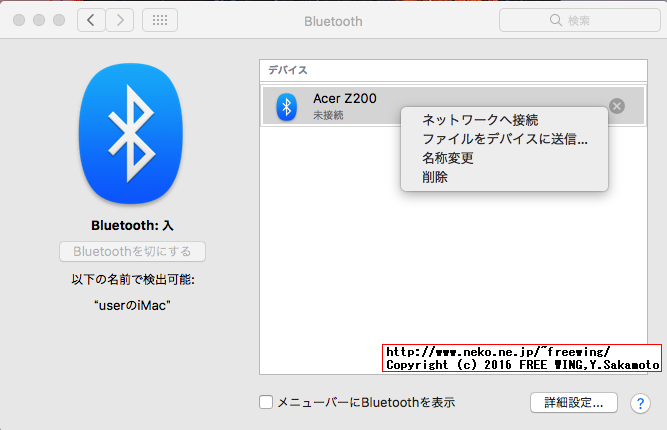
Task: Select ネットワークへ接続 in context menu
Action: click(x=480, y=120)
